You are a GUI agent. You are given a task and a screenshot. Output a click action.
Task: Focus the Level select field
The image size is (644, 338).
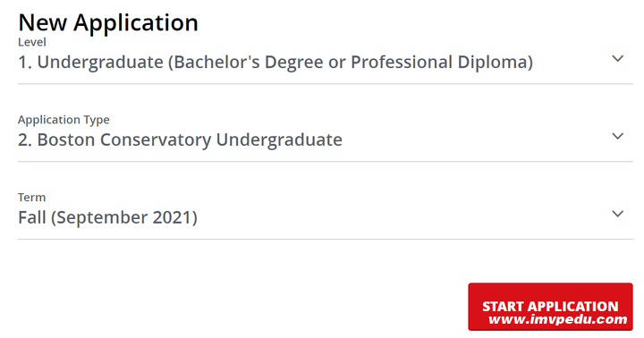[326, 61]
